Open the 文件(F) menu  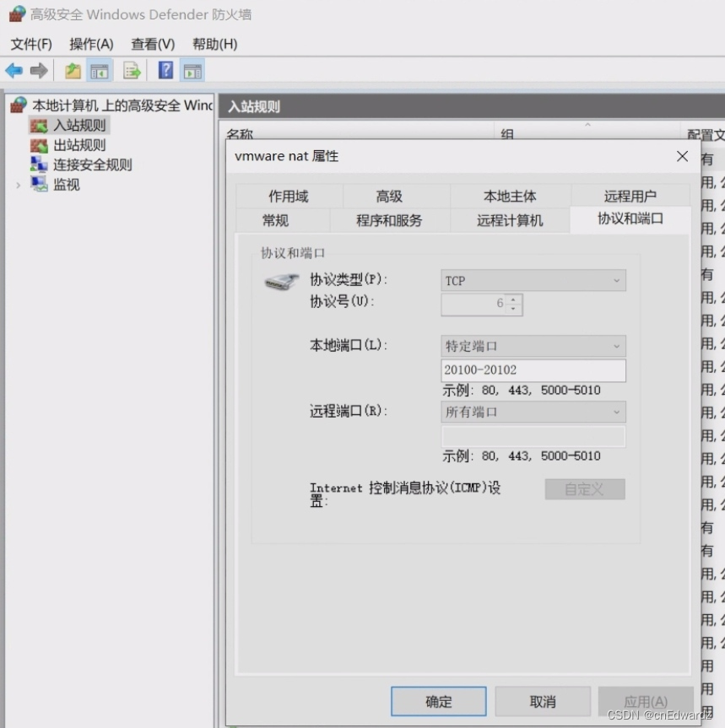pyautogui.click(x=31, y=44)
